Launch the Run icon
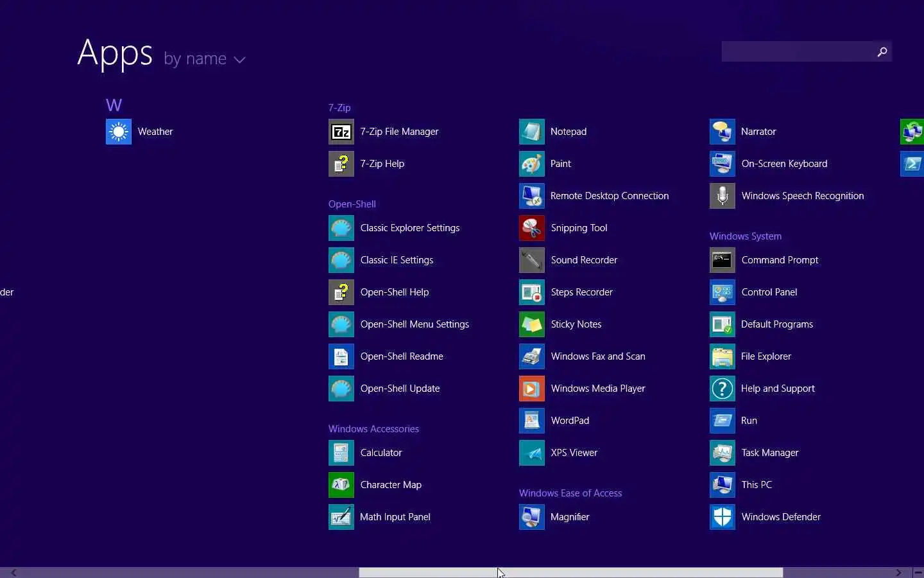 point(723,421)
